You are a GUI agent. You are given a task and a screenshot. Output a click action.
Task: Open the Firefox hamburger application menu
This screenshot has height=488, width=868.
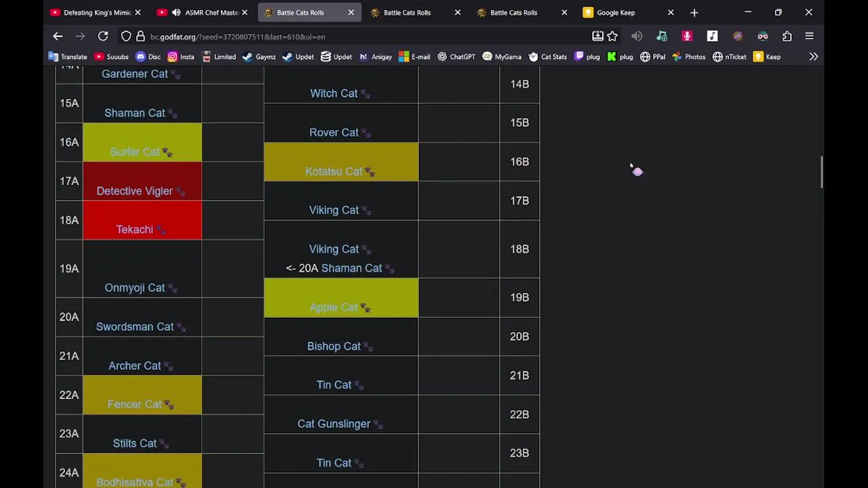click(809, 37)
